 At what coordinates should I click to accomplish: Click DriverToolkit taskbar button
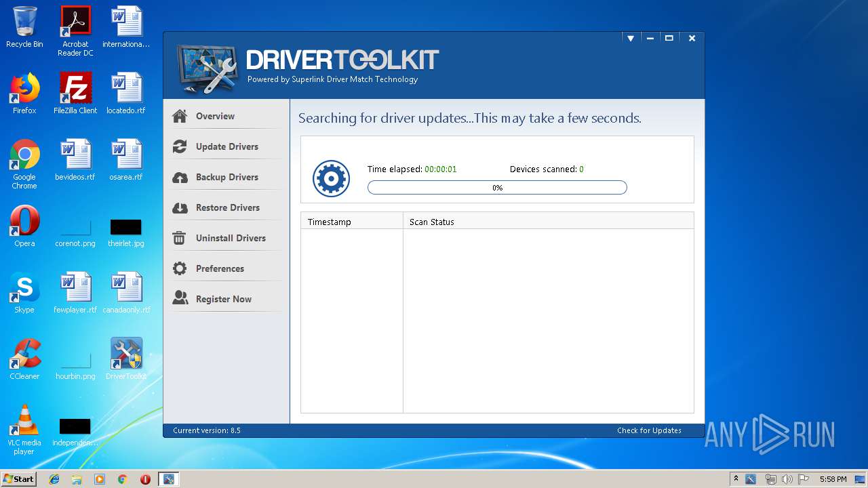point(168,479)
